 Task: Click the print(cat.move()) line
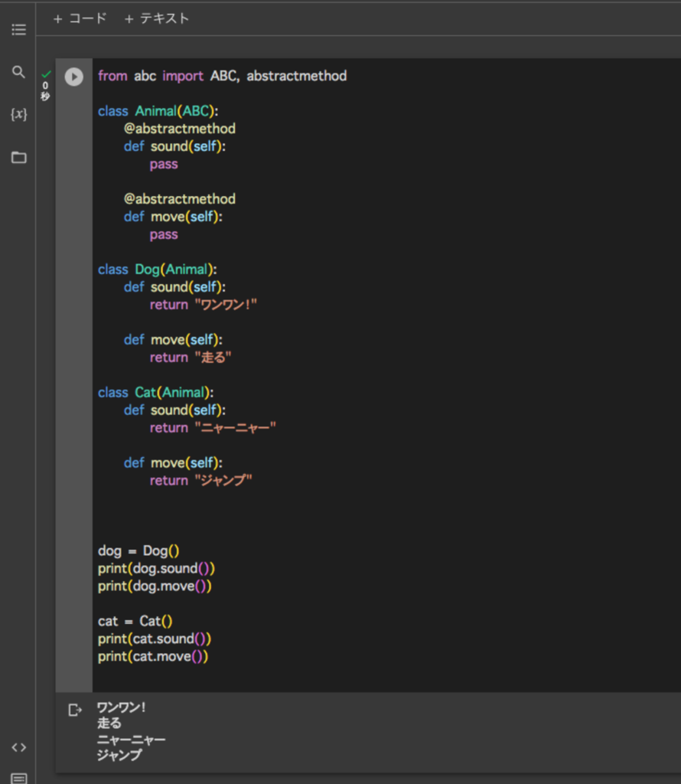(x=153, y=656)
